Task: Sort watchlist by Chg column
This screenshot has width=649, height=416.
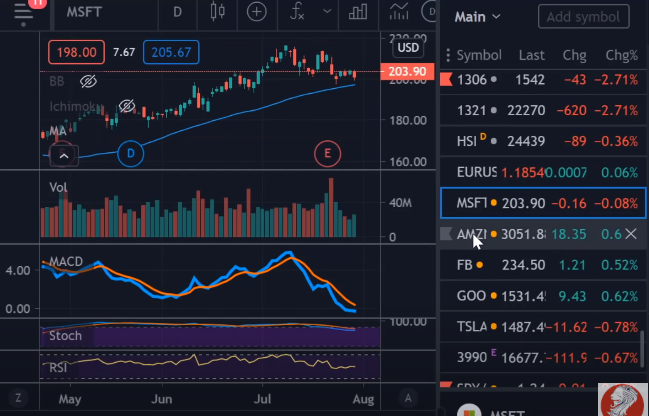Action: [574, 55]
